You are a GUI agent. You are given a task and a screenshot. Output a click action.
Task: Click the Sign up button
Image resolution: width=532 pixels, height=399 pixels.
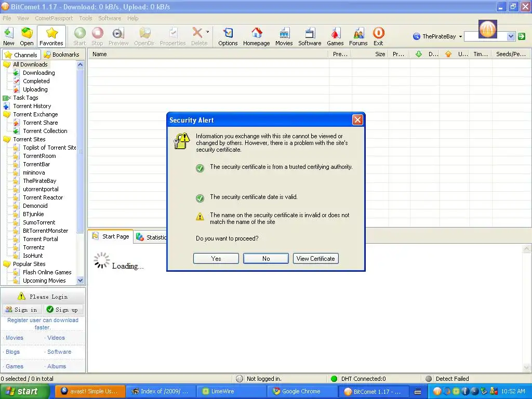(62, 310)
